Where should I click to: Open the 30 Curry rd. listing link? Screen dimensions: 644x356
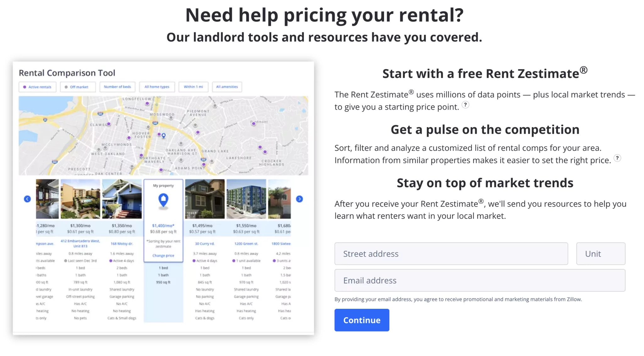coord(205,244)
